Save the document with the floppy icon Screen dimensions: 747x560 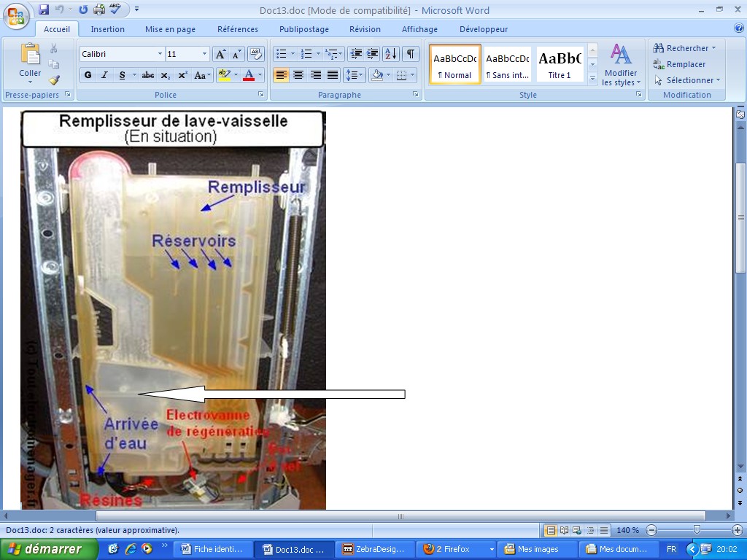[44, 9]
